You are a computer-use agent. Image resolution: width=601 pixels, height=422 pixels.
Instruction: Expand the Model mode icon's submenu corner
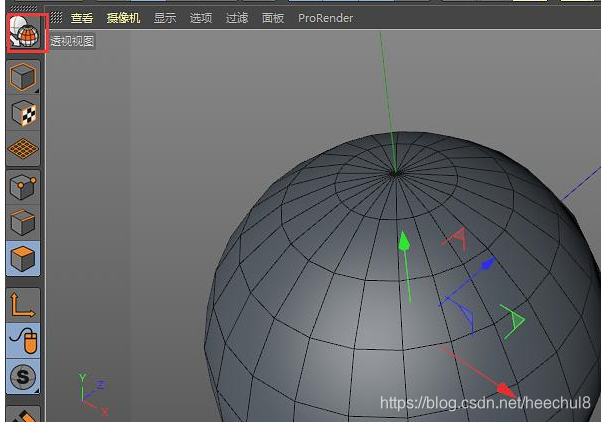(37, 91)
